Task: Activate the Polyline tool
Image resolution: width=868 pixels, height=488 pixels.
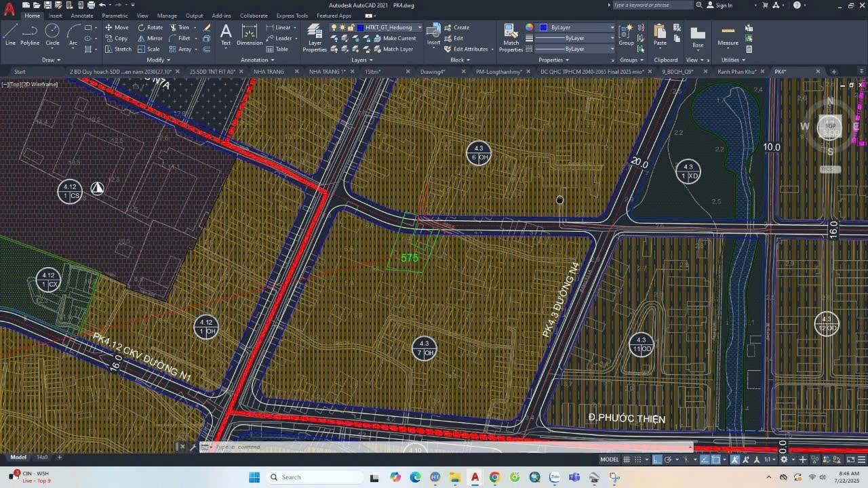Action: (30, 34)
